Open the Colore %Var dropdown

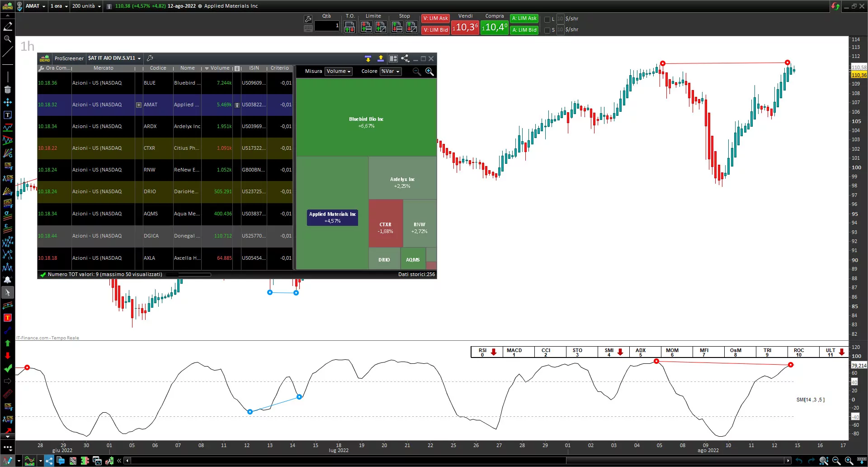[x=391, y=71]
